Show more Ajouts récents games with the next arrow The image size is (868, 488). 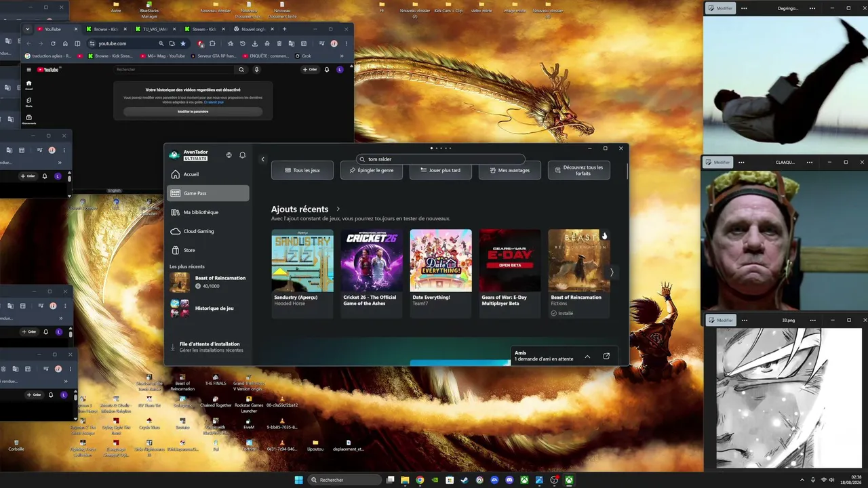coord(612,272)
